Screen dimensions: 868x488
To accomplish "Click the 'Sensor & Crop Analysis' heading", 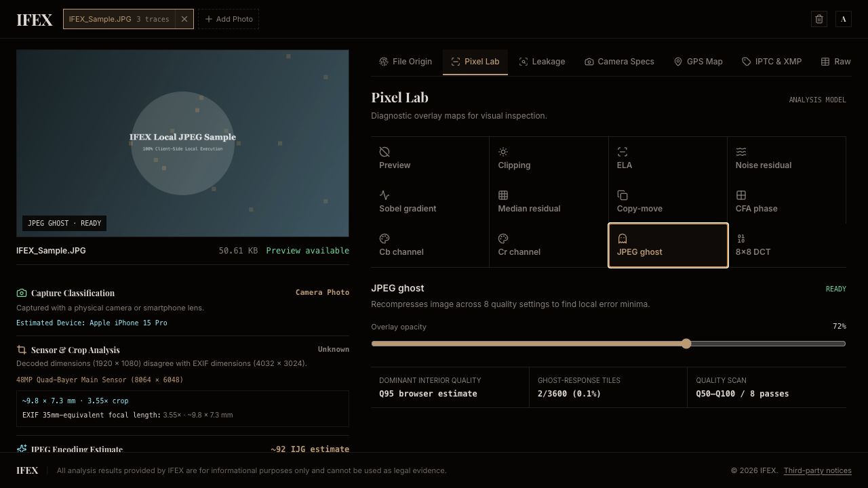I will tap(75, 350).
